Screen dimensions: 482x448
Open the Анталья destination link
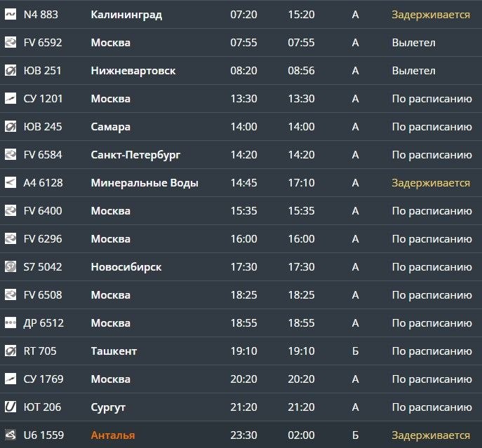tap(113, 435)
